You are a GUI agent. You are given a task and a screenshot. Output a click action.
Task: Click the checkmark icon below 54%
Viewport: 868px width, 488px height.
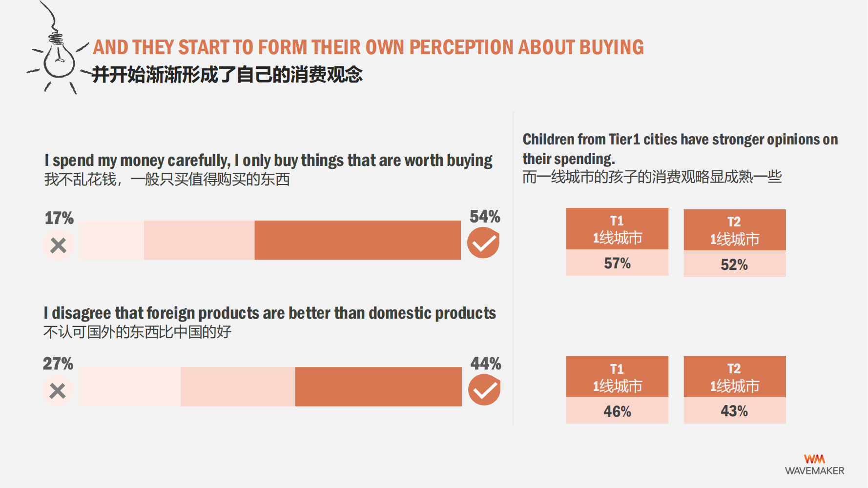[x=483, y=243]
